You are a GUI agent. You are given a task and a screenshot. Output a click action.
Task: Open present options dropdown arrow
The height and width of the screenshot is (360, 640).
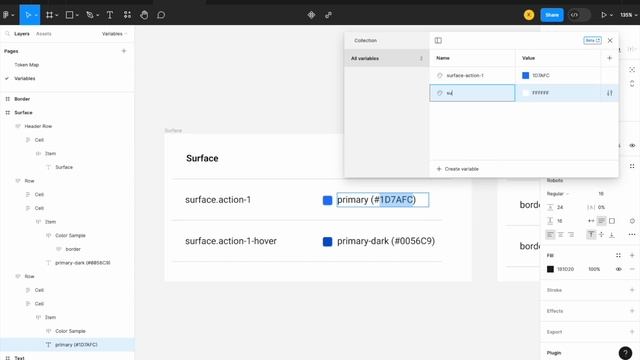pyautogui.click(x=611, y=15)
